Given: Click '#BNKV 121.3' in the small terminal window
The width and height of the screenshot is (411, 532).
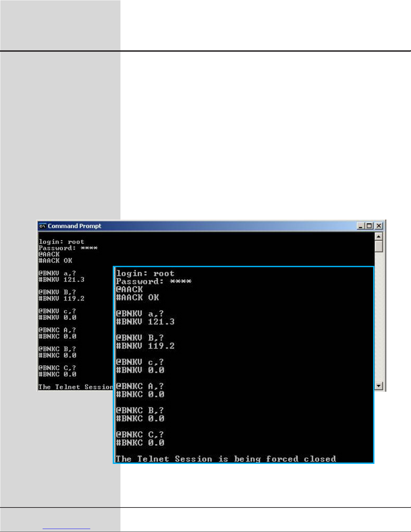Looking at the screenshot, I should pyautogui.click(x=61, y=279).
